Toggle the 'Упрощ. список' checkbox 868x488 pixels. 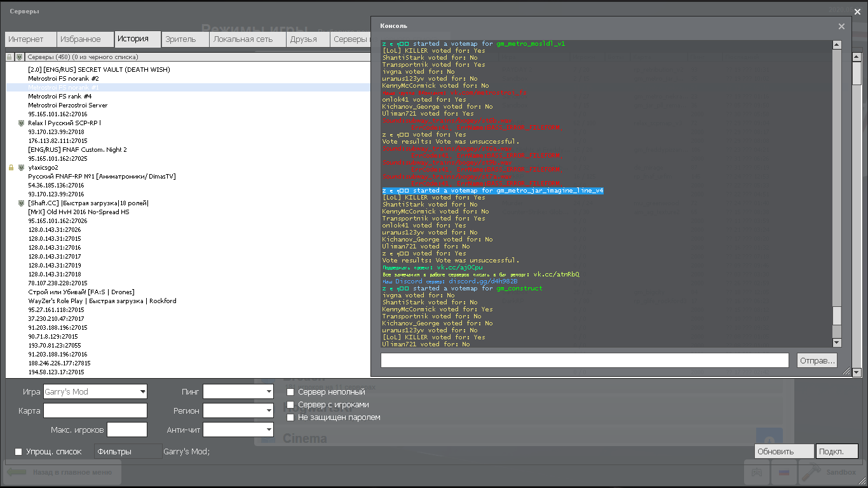[x=18, y=452]
